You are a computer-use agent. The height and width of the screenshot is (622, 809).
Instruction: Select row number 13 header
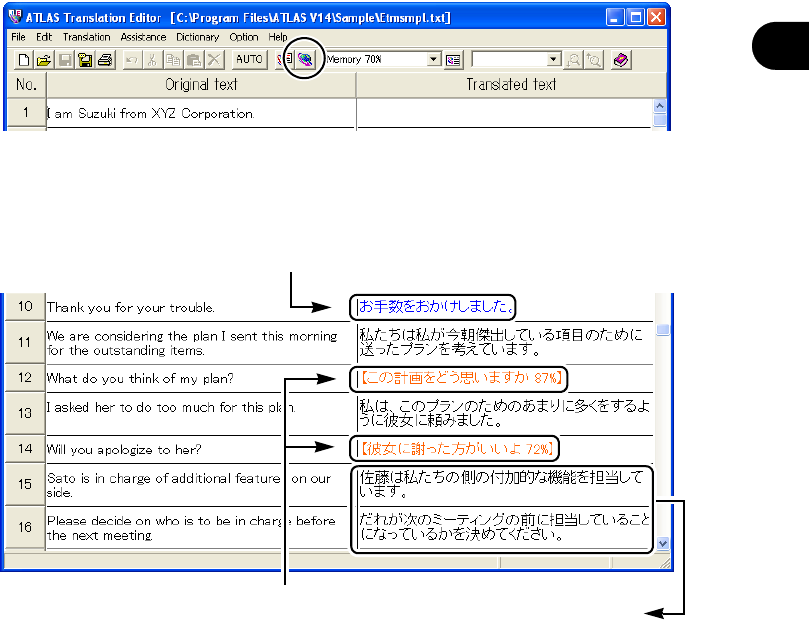click(x=25, y=413)
